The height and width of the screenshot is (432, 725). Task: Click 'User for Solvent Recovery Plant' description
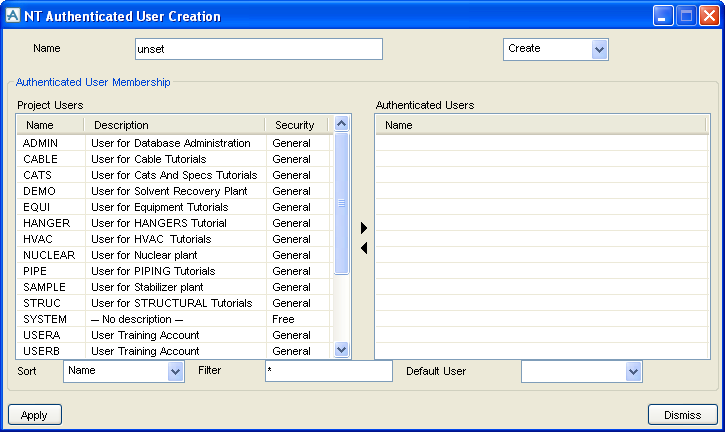(x=169, y=191)
